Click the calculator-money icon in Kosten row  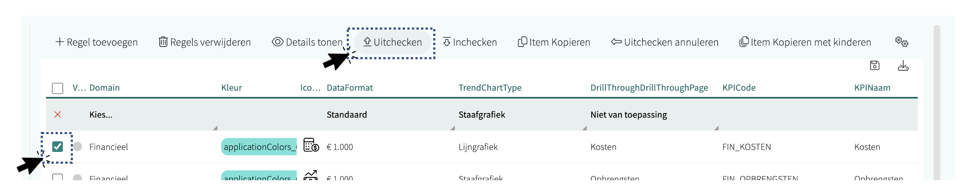(x=311, y=145)
